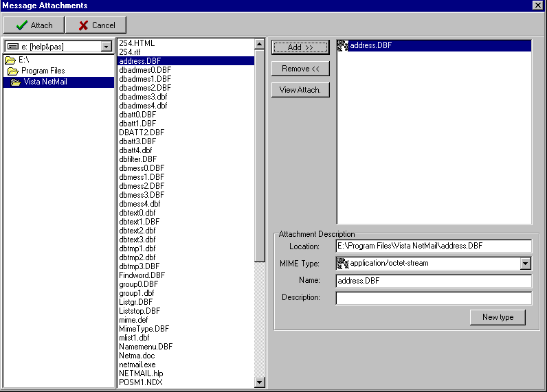
Task: Click the New type button
Action: click(498, 317)
